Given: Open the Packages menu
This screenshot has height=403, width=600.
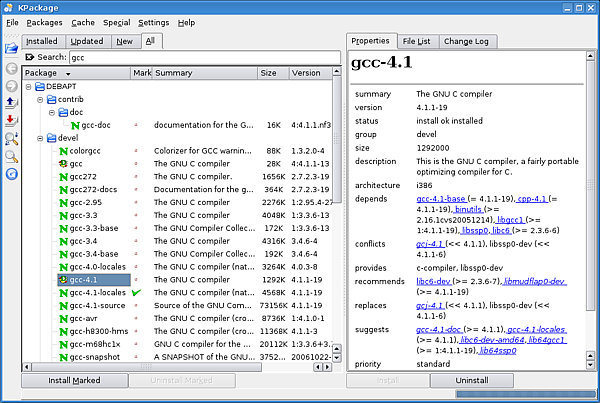Looking at the screenshot, I should point(44,22).
